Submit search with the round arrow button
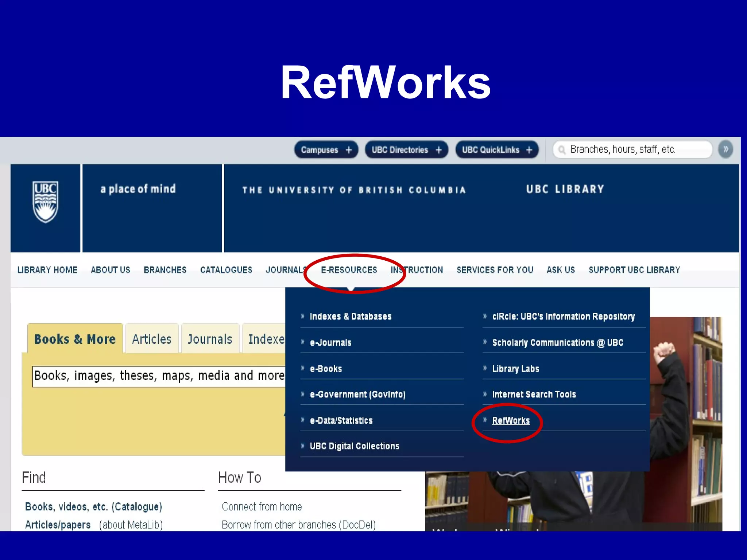This screenshot has height=560, width=747. 725,149
